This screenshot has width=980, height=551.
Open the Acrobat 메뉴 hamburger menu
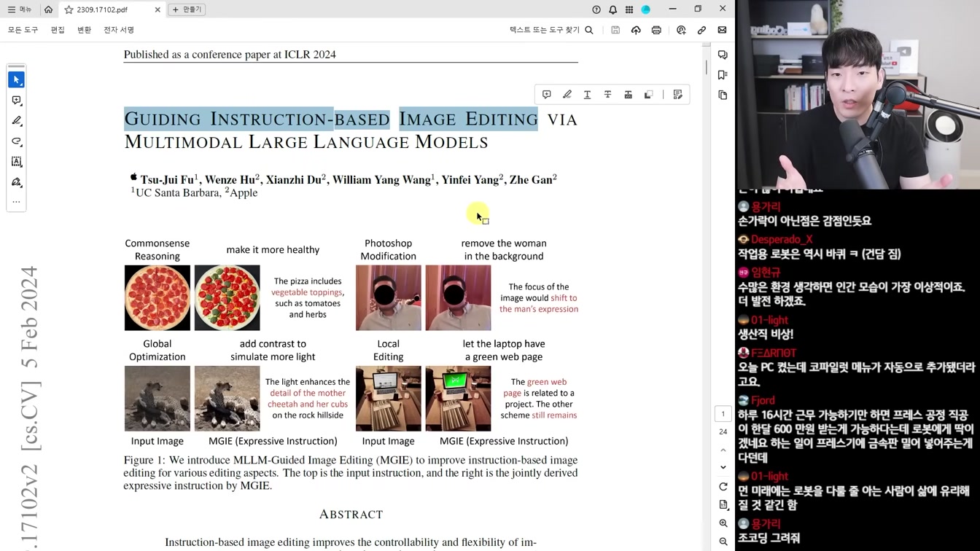pyautogui.click(x=20, y=9)
